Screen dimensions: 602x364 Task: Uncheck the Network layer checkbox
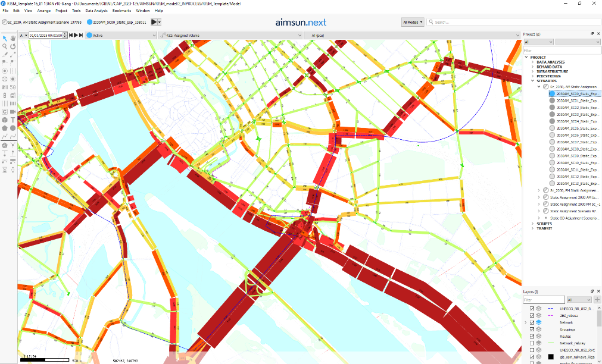point(532,322)
